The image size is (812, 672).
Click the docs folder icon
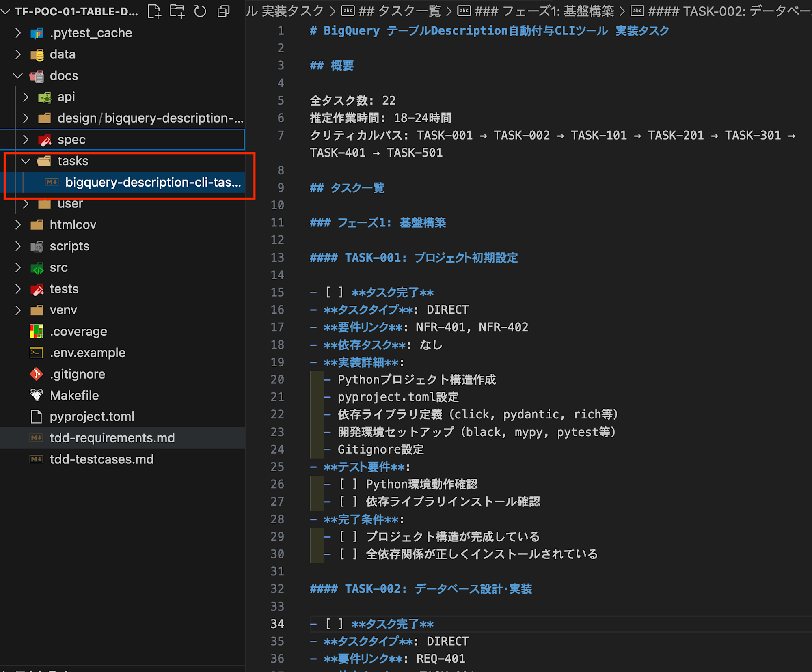click(x=37, y=76)
